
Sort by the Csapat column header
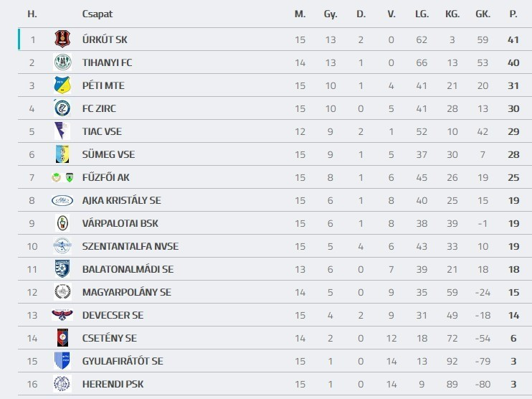[97, 14]
